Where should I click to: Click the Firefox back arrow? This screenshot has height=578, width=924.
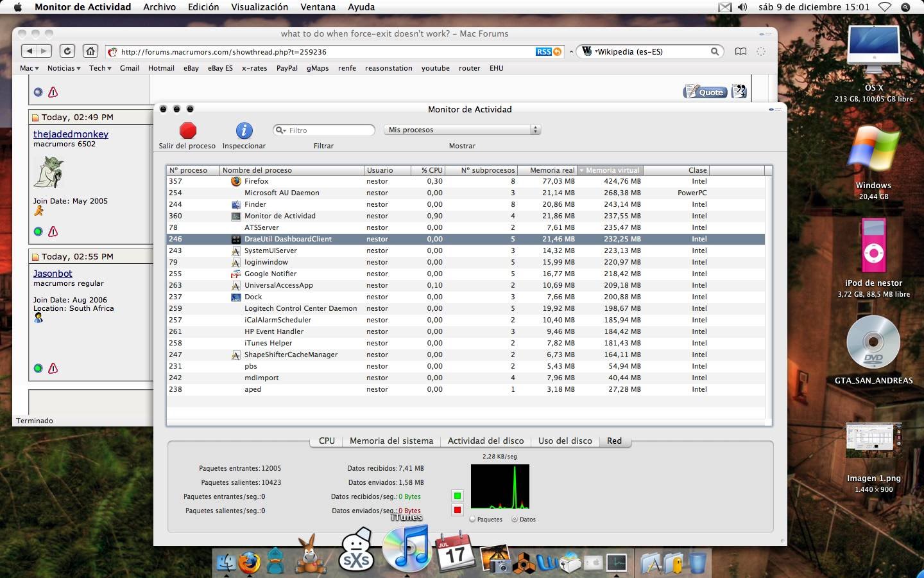29,51
